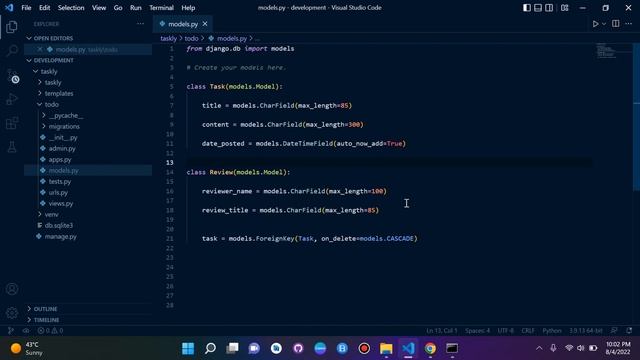The height and width of the screenshot is (360, 640).
Task: Open the Testing flask view
Action: coord(12,147)
